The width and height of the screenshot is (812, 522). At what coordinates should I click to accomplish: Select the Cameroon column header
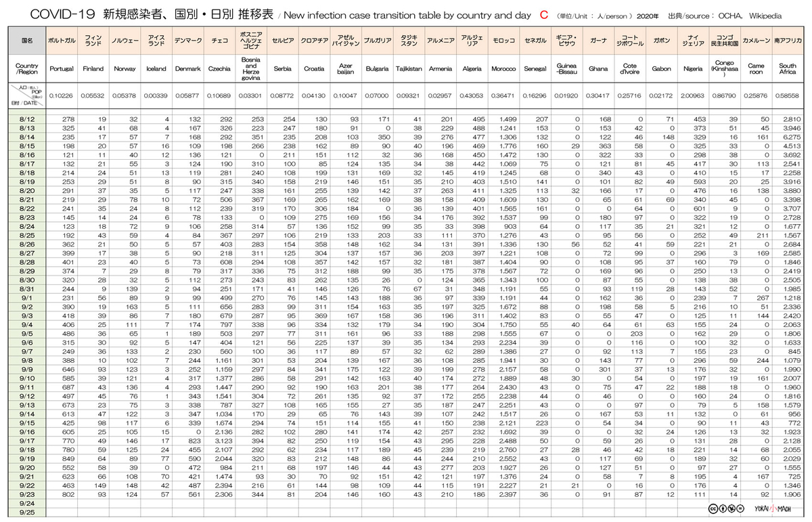756,69
